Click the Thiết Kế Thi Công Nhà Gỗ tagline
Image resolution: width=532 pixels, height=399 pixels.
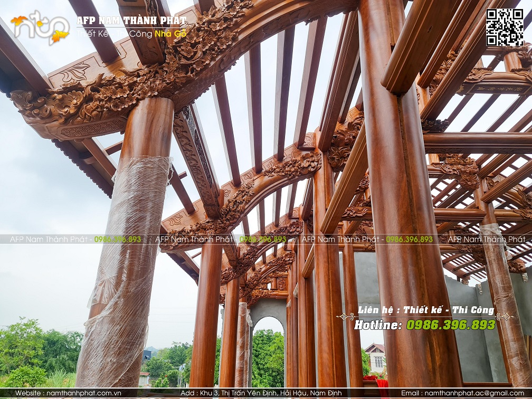131,34
